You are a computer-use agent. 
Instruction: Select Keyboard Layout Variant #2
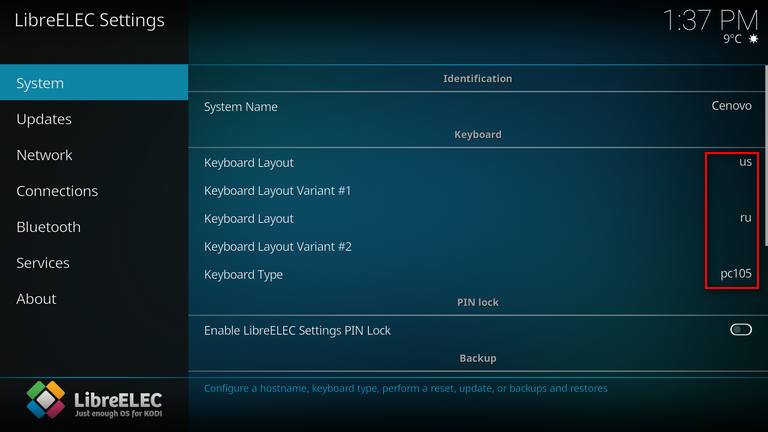pyautogui.click(x=477, y=246)
